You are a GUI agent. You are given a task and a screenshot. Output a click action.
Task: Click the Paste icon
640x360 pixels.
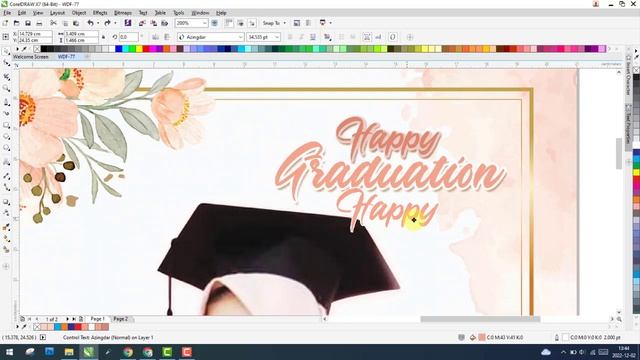point(76,23)
